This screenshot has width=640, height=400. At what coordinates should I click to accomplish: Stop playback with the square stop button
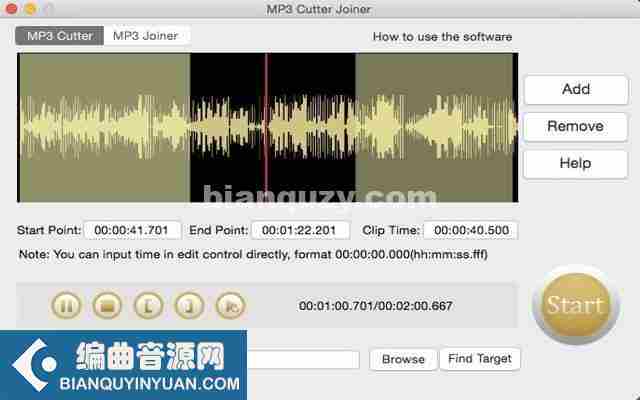pos(107,305)
